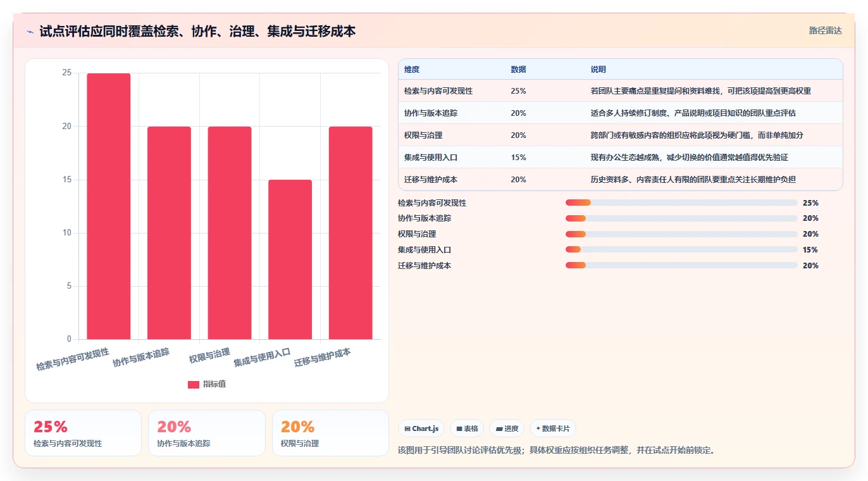Click the 25% cell in the table

[x=518, y=91]
